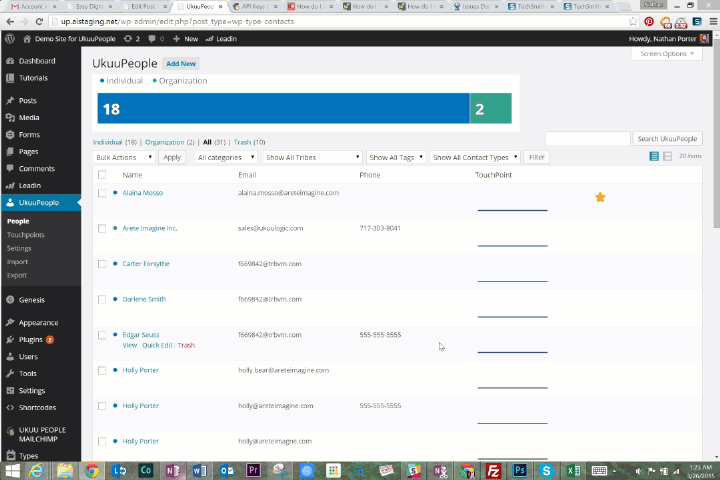The image size is (720, 480).
Task: Click the Windows Start button
Action: [x=12, y=470]
